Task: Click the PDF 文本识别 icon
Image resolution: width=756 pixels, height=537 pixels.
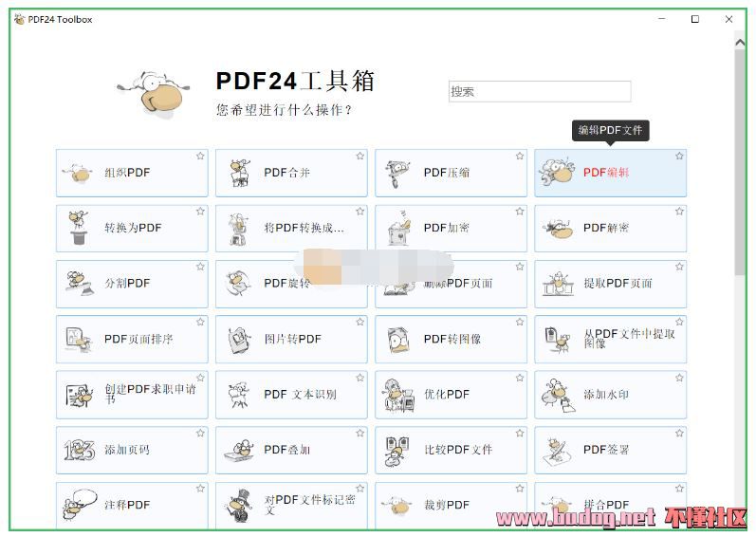Action: click(x=238, y=395)
